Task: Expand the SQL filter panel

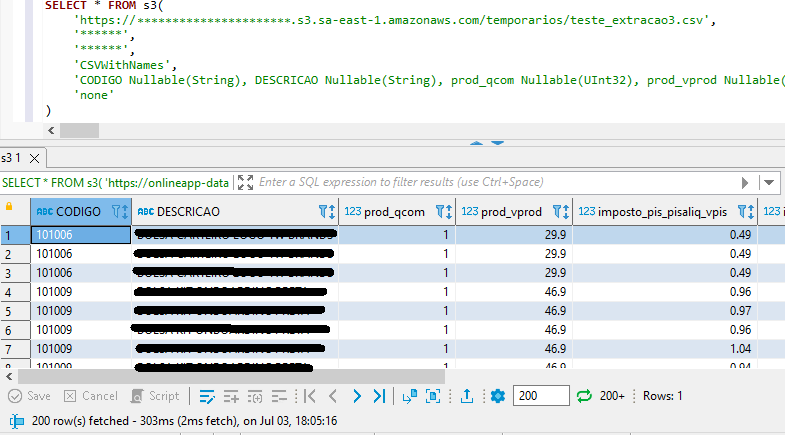Action: click(x=246, y=182)
